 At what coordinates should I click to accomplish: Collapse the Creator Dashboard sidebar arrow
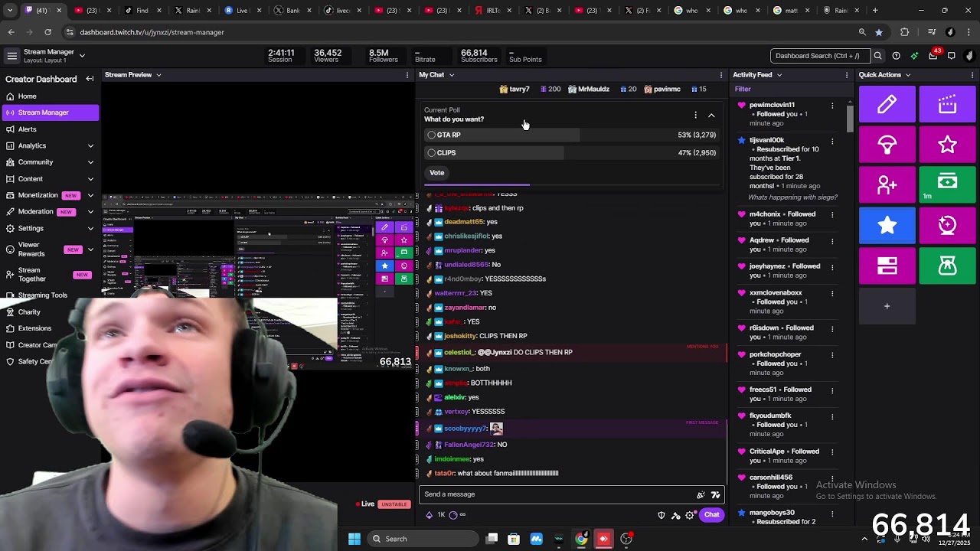click(x=90, y=79)
